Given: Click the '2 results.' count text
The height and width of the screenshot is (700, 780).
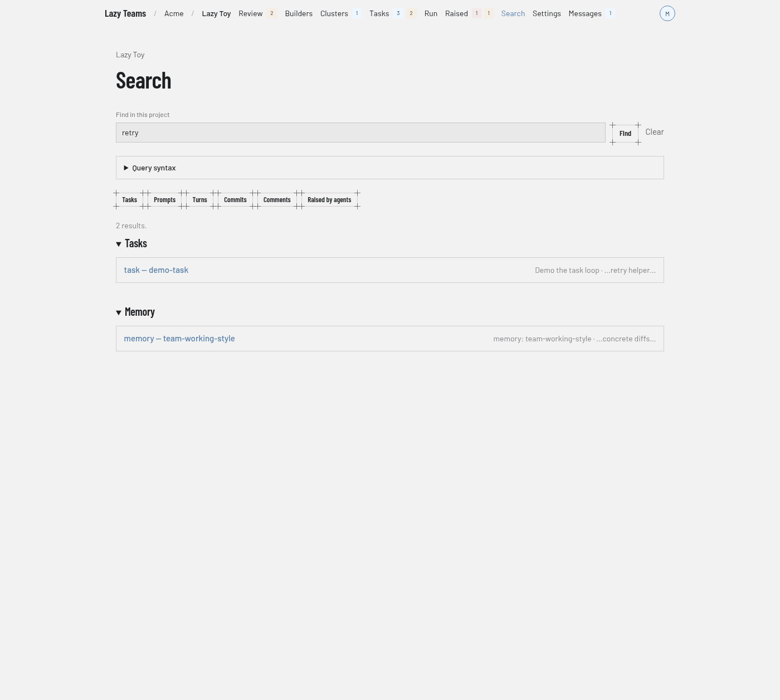Looking at the screenshot, I should (x=131, y=226).
